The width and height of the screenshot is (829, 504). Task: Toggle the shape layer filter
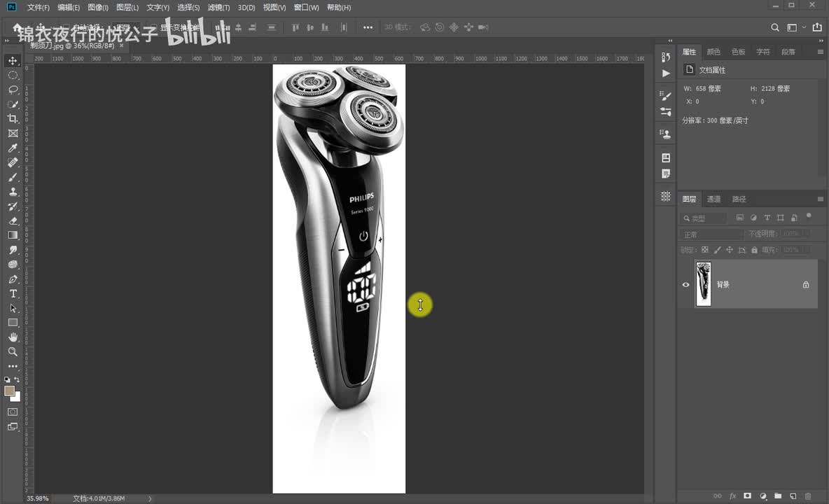click(781, 218)
